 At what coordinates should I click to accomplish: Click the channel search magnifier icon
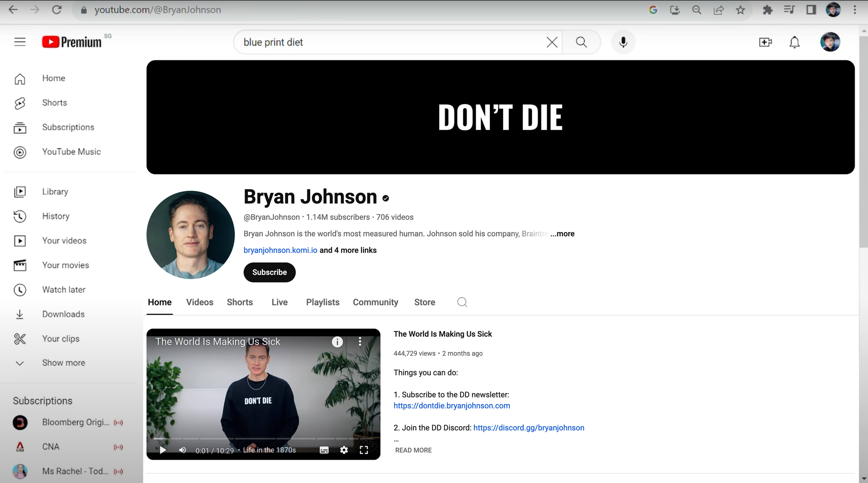click(462, 302)
